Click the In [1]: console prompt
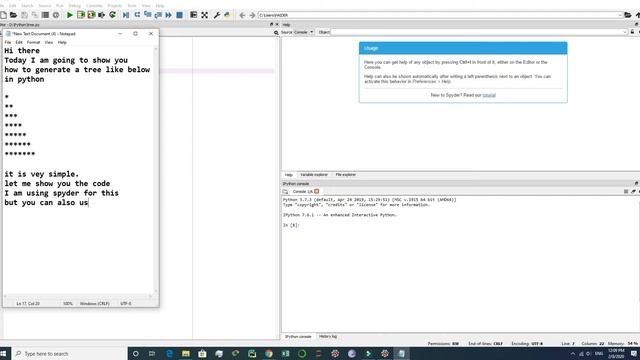This screenshot has height=360, width=640. 291,225
